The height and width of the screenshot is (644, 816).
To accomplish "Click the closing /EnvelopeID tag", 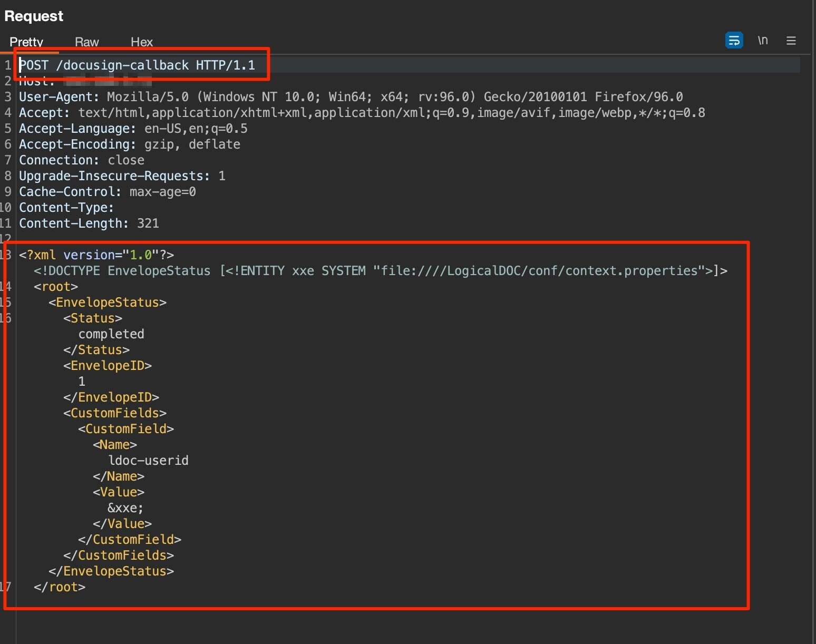I will [111, 397].
